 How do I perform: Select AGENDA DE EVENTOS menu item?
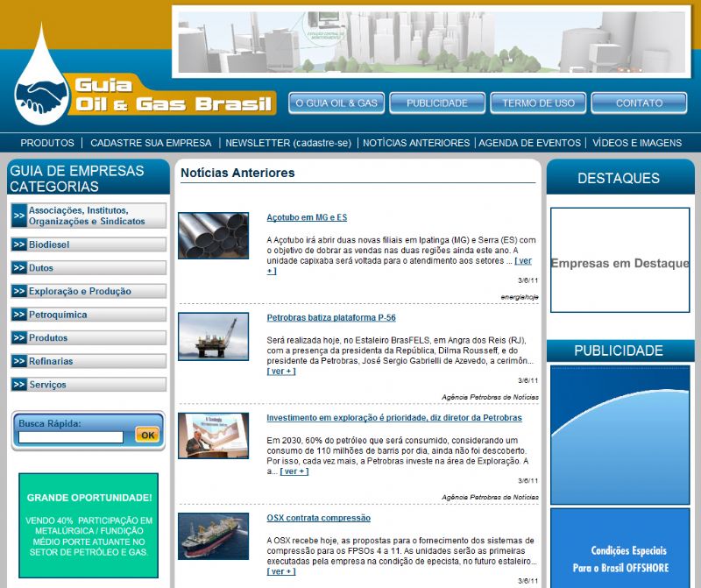click(x=530, y=143)
